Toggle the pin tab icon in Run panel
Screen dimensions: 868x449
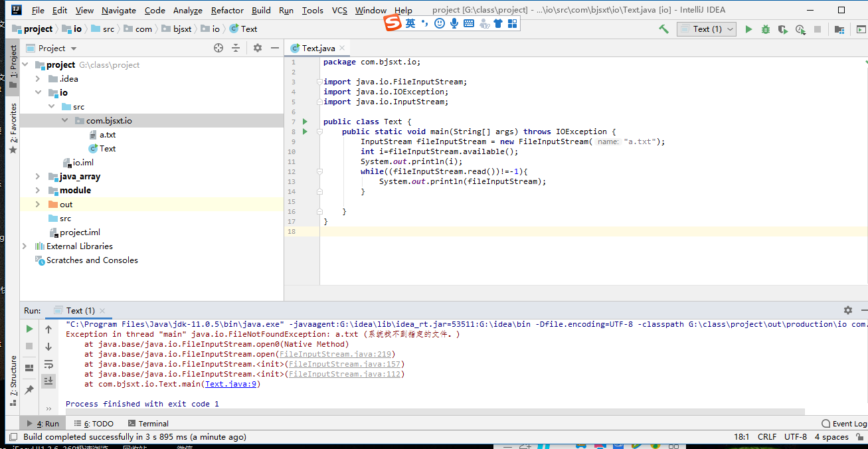tap(29, 390)
